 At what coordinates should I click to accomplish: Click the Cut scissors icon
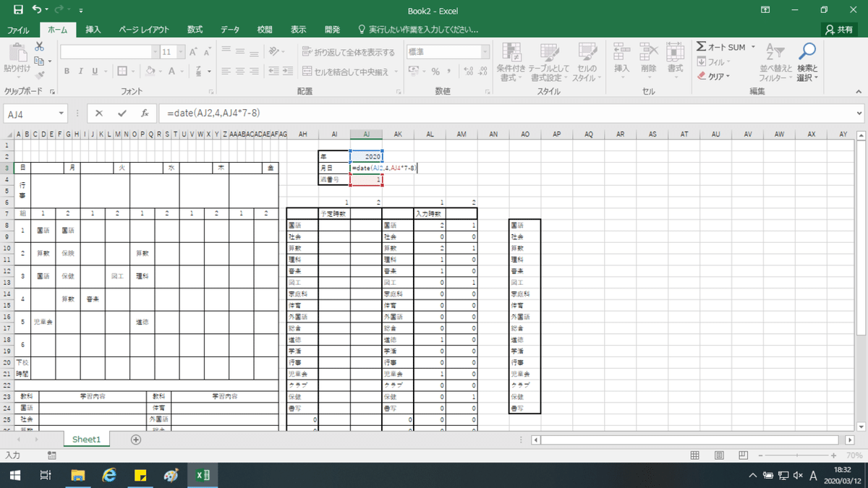click(x=39, y=47)
